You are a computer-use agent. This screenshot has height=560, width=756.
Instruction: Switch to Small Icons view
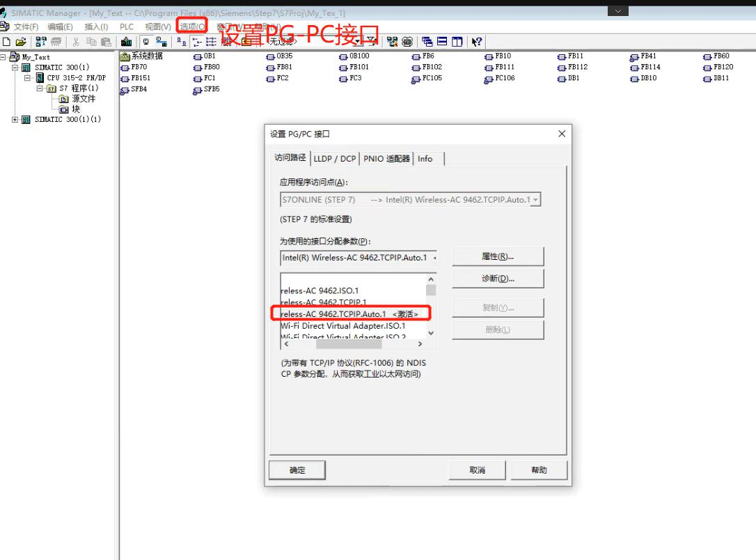pos(197,42)
